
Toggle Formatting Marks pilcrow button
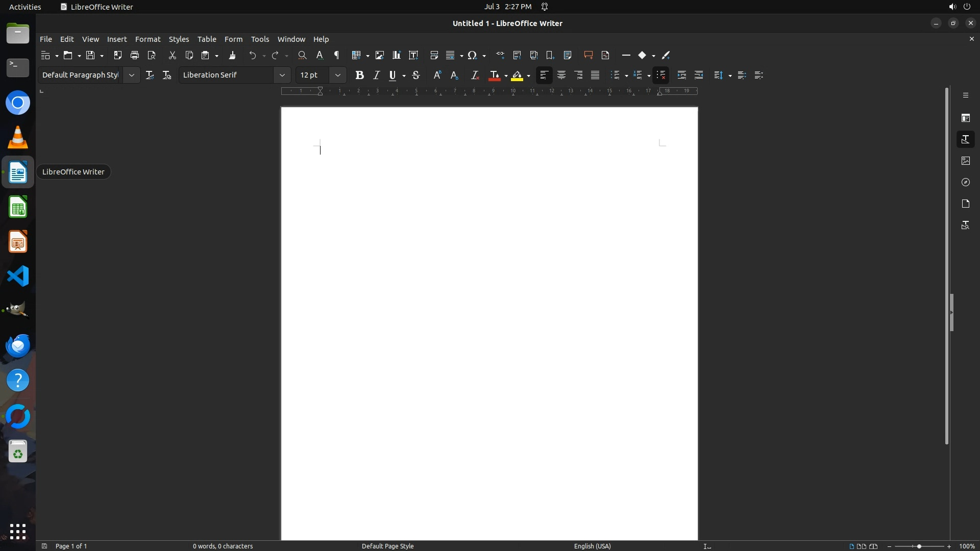[336, 55]
